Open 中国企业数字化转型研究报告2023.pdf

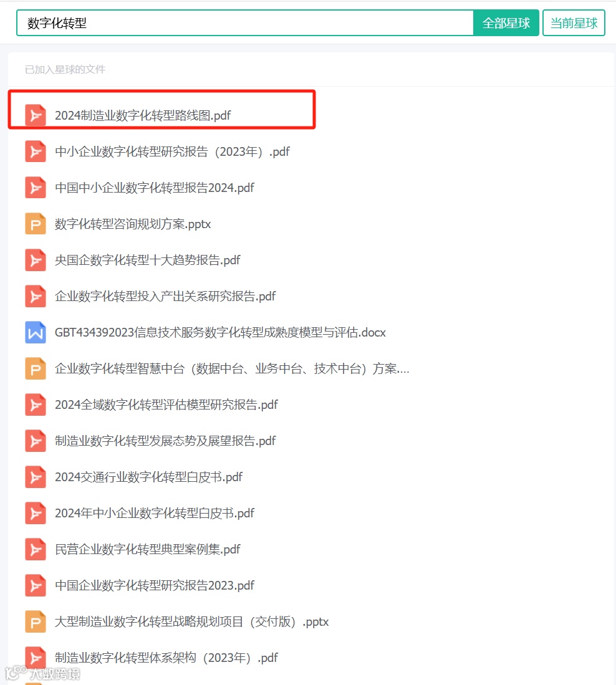(154, 585)
